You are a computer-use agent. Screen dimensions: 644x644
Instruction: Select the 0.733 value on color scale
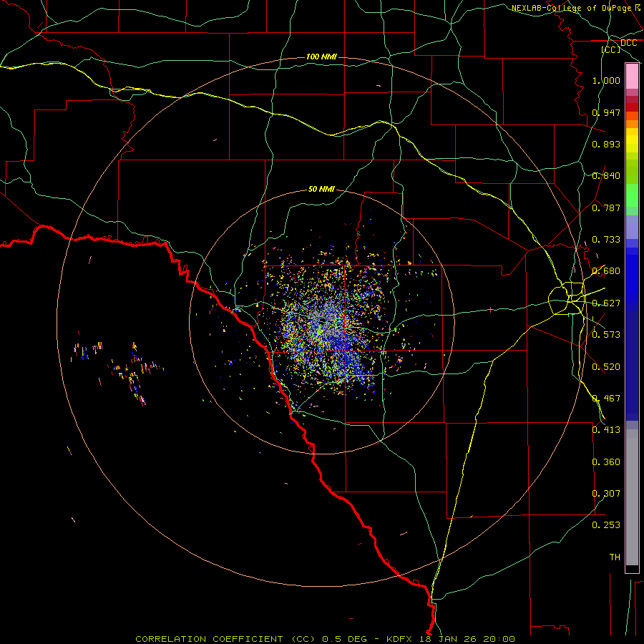point(606,240)
